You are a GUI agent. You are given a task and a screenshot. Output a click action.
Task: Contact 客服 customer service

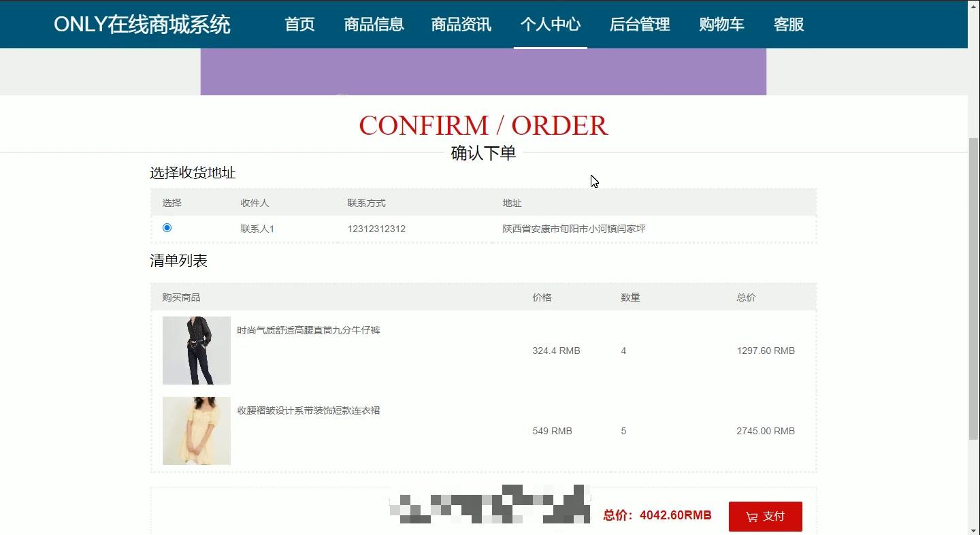[789, 25]
